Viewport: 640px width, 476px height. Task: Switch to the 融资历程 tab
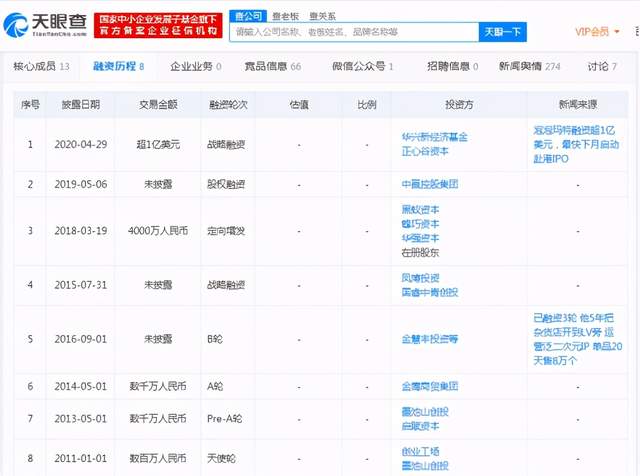(118, 66)
